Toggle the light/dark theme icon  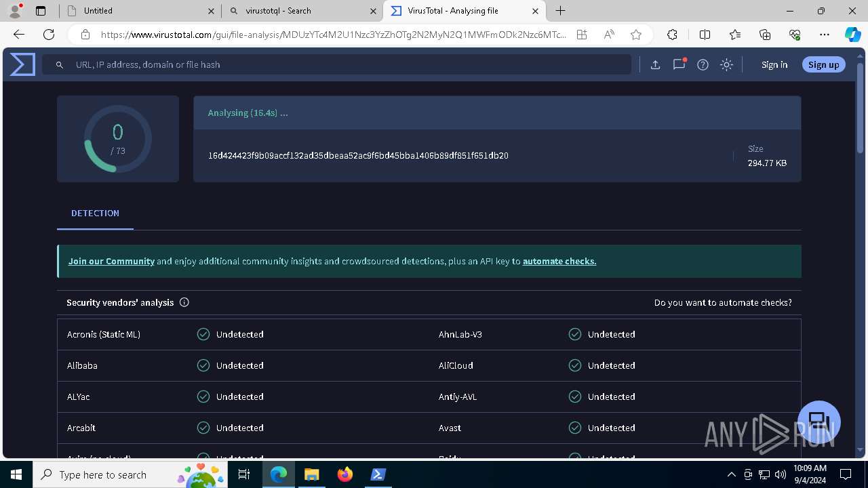[x=726, y=64]
